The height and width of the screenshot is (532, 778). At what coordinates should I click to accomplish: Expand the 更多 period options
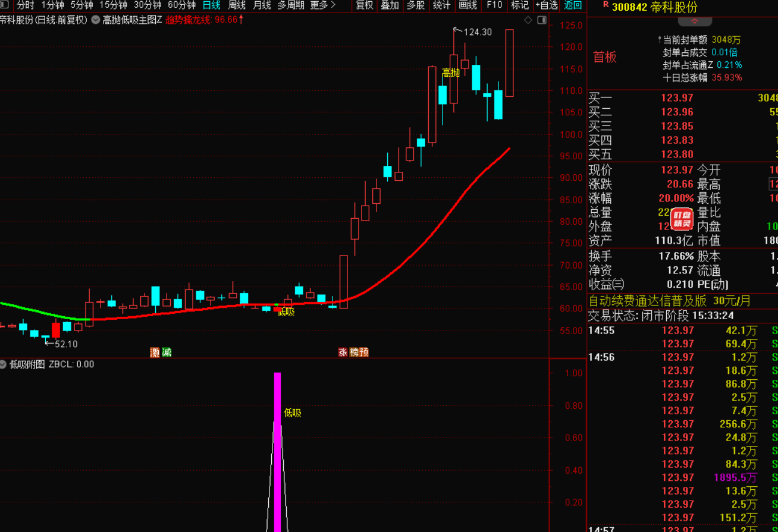[323, 5]
